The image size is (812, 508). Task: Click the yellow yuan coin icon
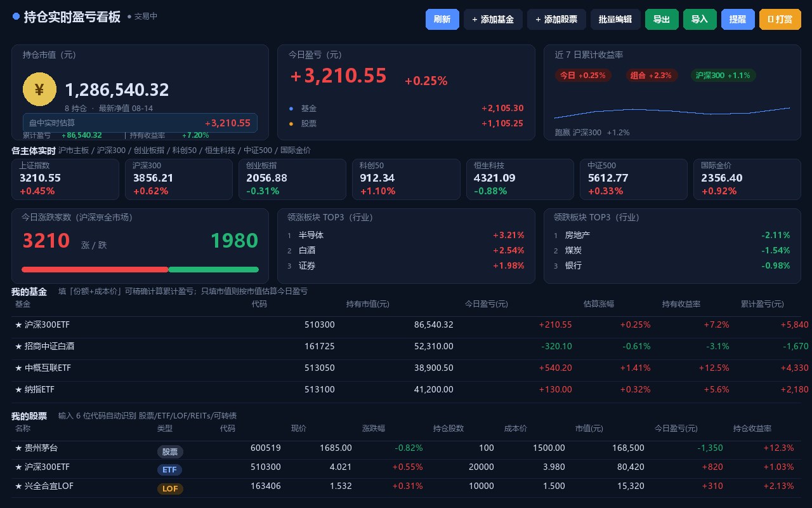(39, 89)
